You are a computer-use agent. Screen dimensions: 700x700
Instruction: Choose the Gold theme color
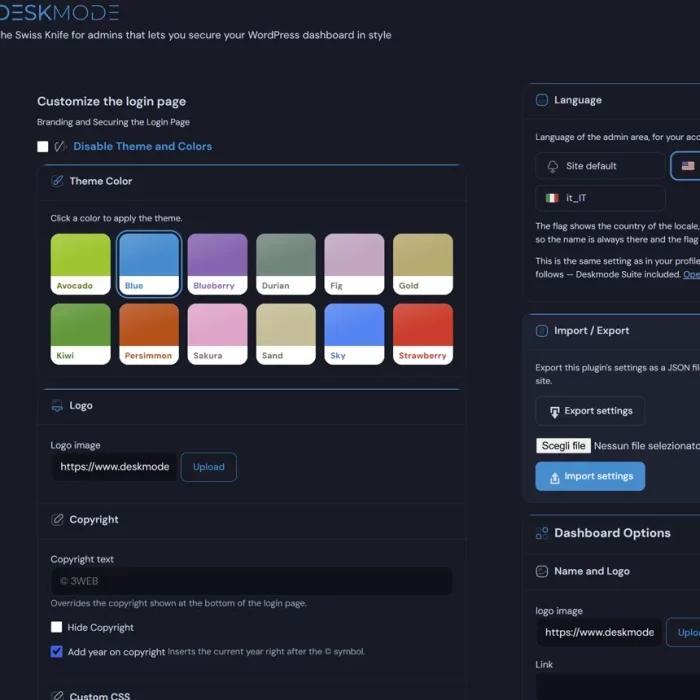423,264
